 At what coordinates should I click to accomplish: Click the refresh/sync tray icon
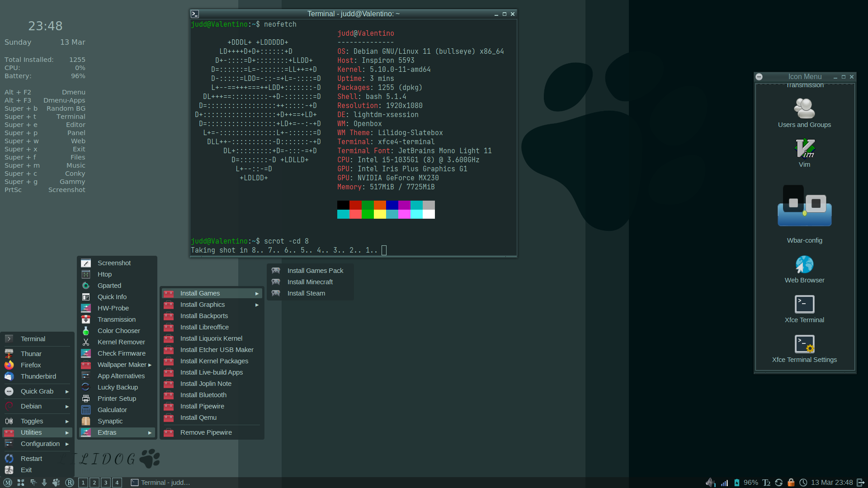point(778,483)
